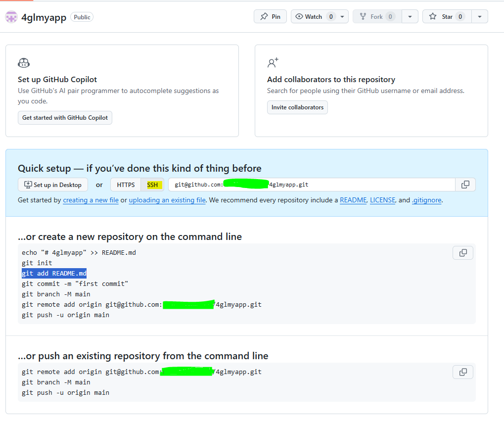This screenshot has height=423, width=504.
Task: Open the creating a new file link
Action: (91, 200)
